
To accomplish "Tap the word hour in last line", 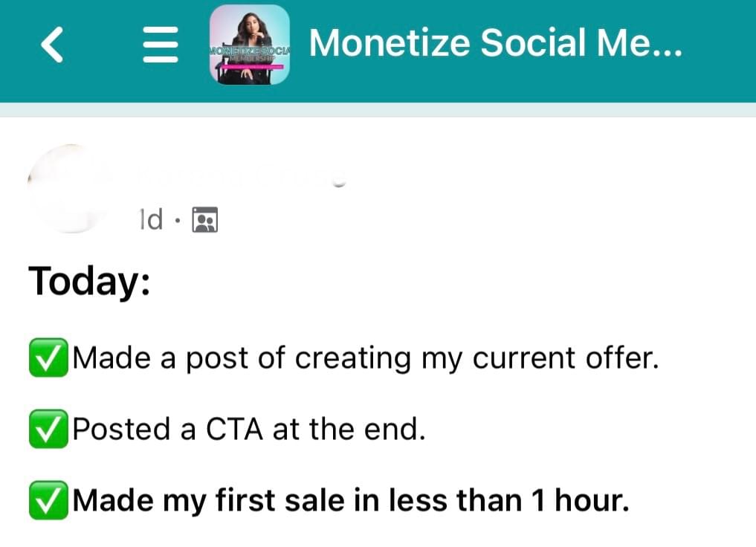I will tap(592, 499).
